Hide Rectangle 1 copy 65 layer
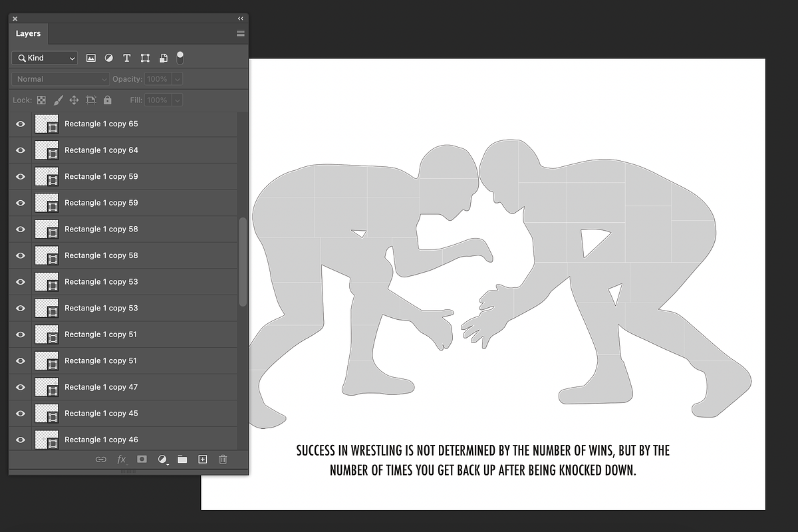Screen dimensions: 798x532 click(x=21, y=124)
